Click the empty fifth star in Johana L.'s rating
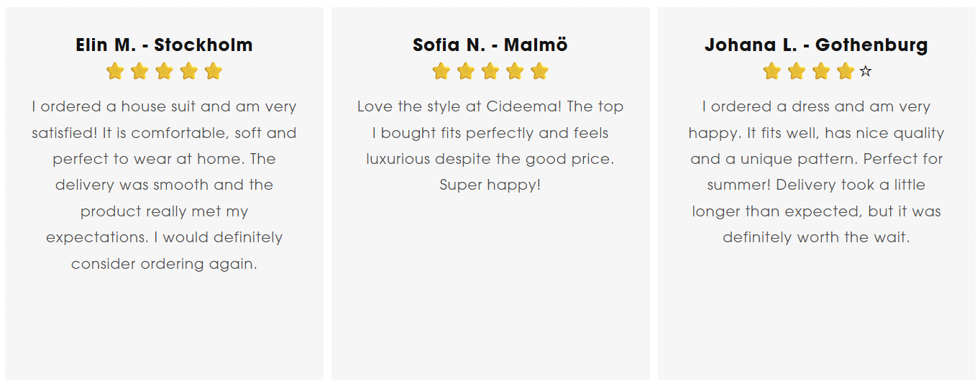980x386 pixels. [866, 71]
